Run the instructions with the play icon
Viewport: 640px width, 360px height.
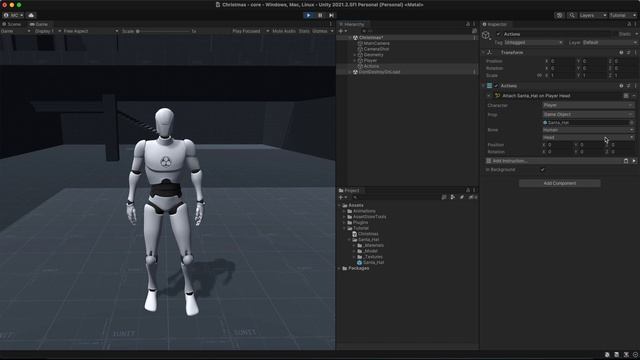pos(634,161)
